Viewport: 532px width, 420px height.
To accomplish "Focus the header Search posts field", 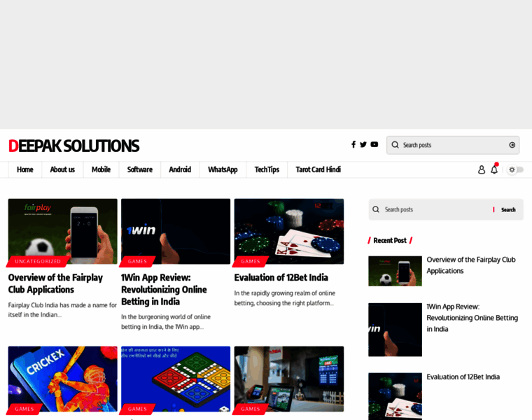I will coord(453,145).
